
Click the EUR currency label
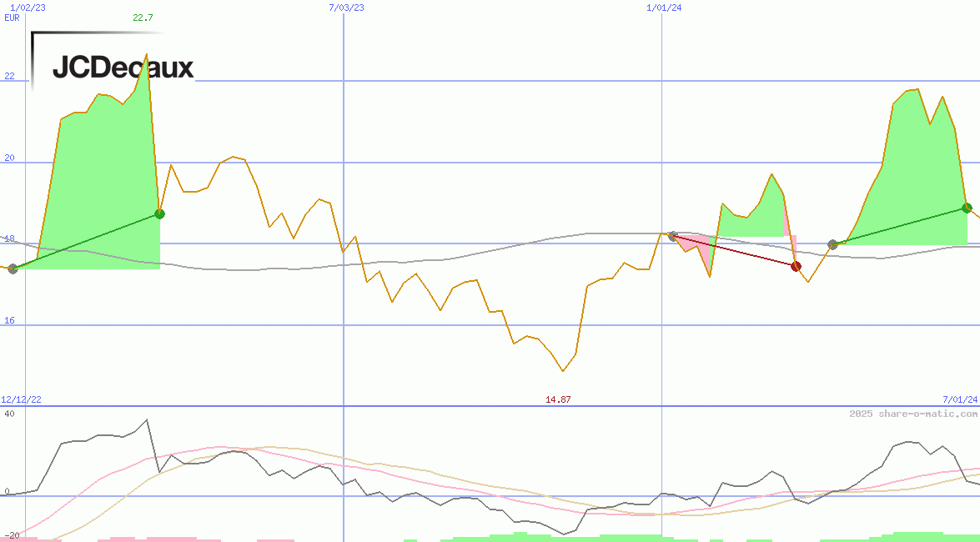pos(12,17)
